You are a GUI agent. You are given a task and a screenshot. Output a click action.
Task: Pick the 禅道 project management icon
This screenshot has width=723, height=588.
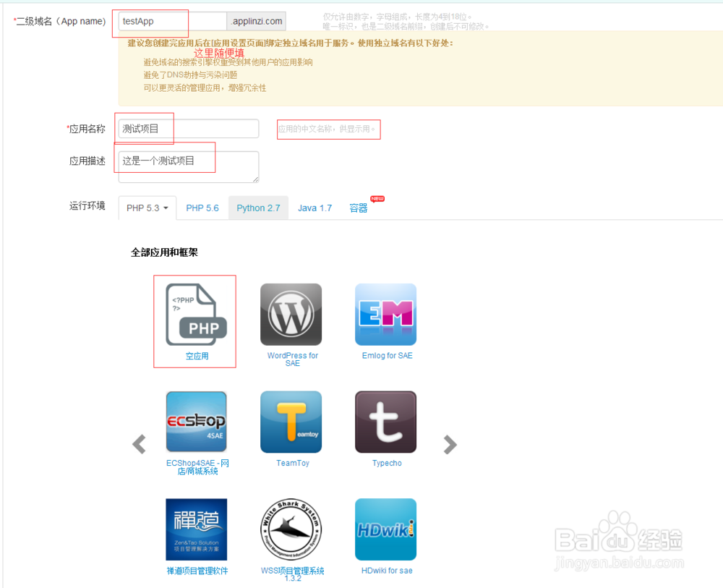point(197,529)
